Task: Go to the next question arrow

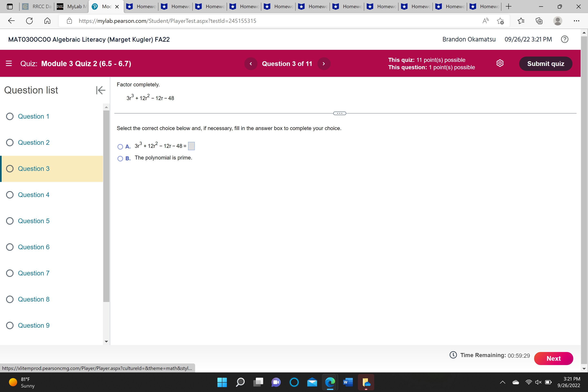Action: pos(324,64)
